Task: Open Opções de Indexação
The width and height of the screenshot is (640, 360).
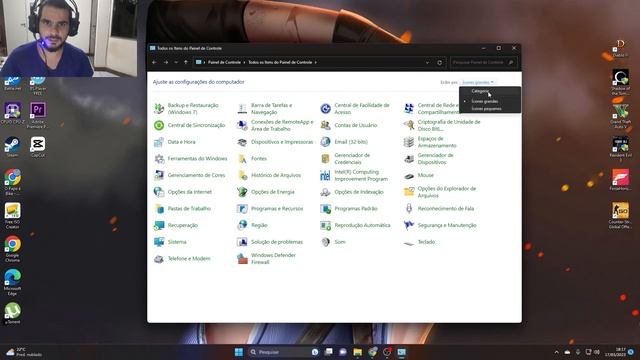Action: [x=352, y=192]
